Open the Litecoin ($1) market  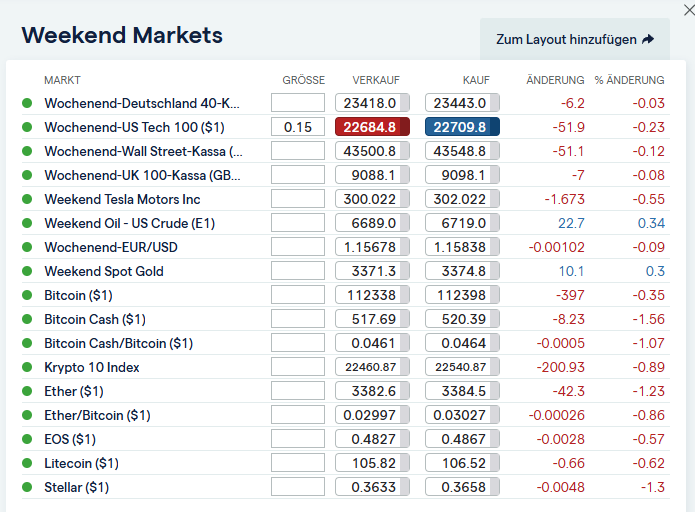click(x=82, y=463)
